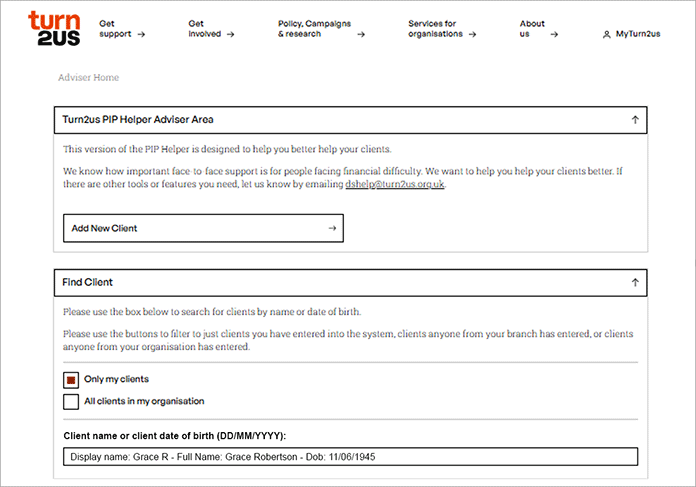Click the arrow next to Get support
The height and width of the screenshot is (487, 696).
(141, 34)
